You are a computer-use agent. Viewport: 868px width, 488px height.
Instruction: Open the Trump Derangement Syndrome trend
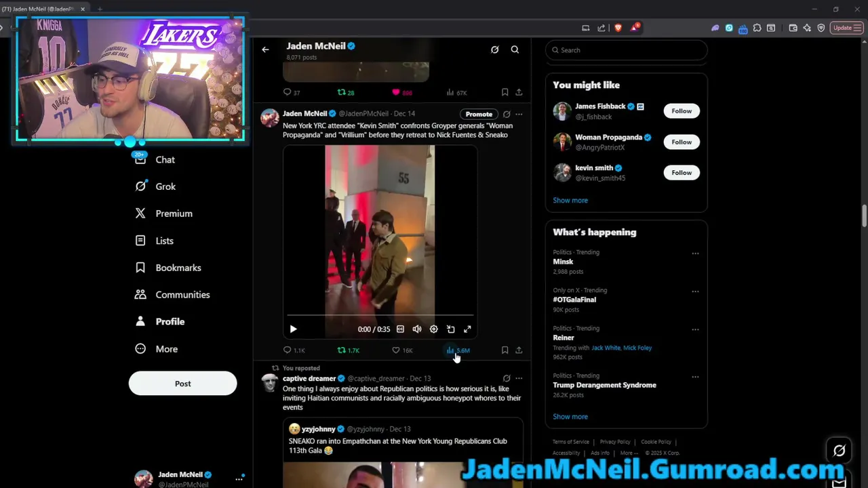pos(604,385)
